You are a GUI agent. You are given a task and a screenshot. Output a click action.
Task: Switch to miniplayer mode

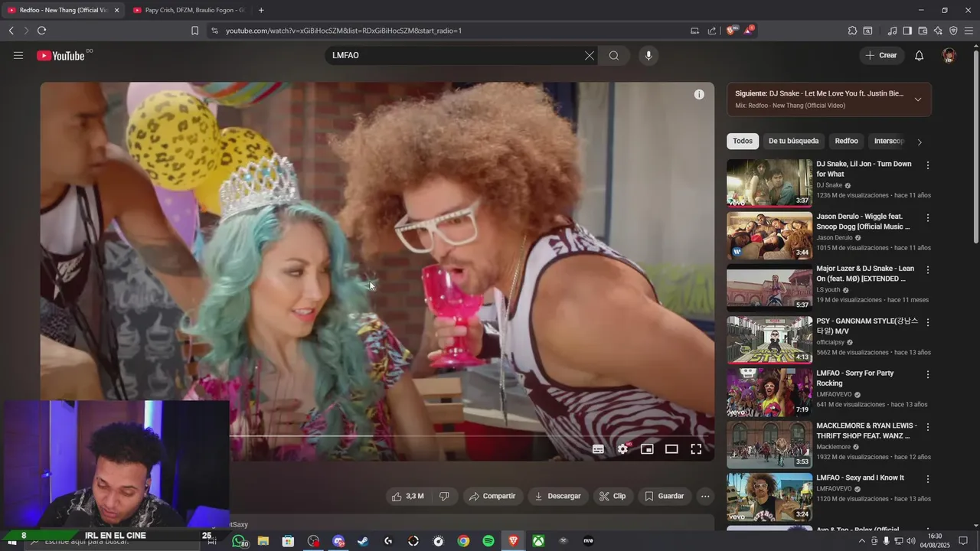647,449
